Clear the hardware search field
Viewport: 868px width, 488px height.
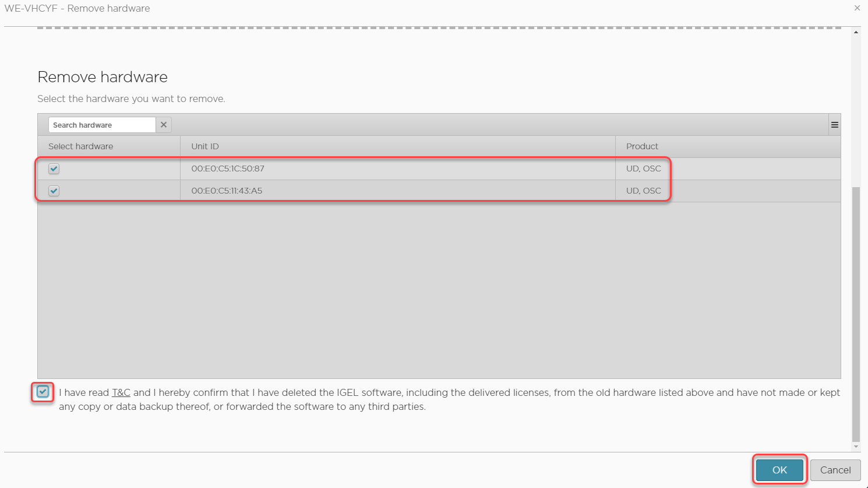pos(164,125)
